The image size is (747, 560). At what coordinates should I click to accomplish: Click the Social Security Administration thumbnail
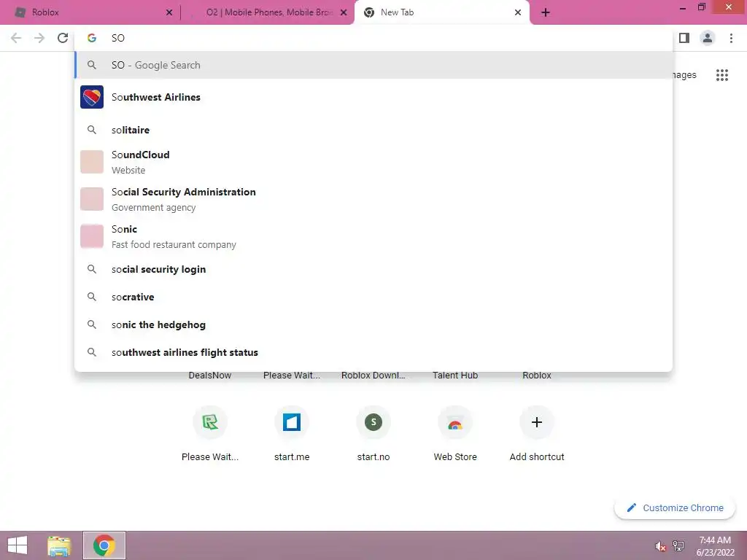coord(92,199)
